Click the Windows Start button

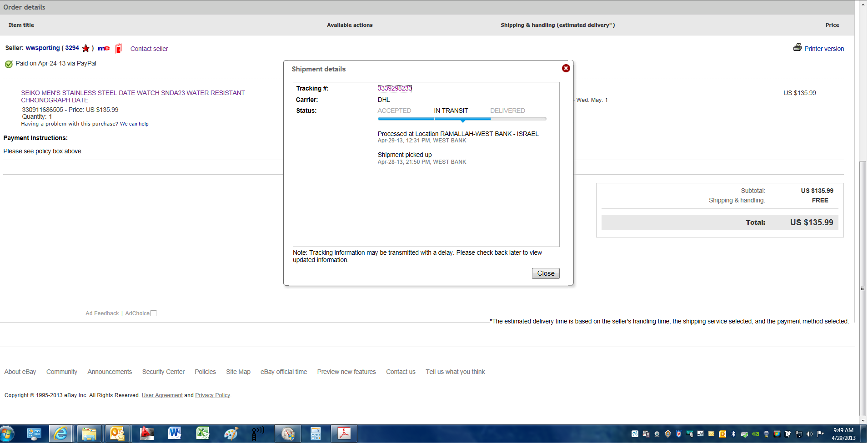tap(7, 434)
